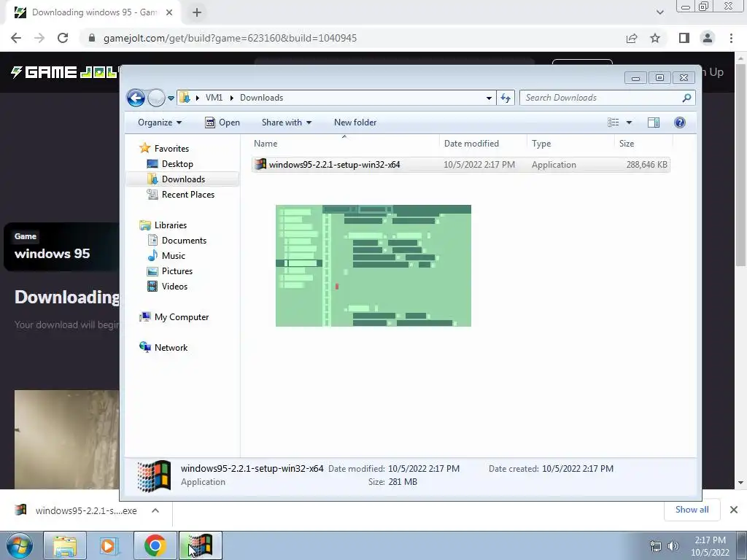The image size is (747, 560).
Task: Expand download item options chevron
Action: (x=155, y=510)
